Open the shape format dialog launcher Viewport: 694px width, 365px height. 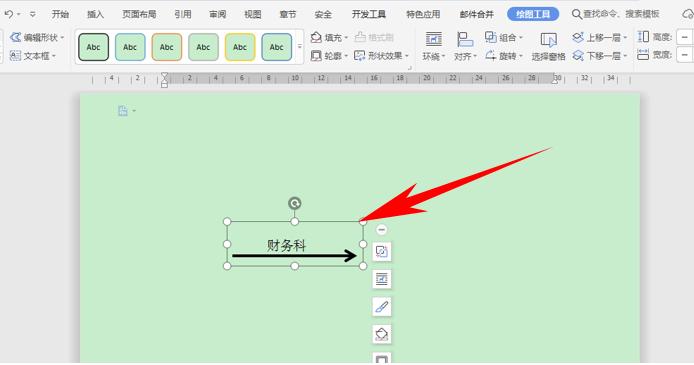tap(410, 68)
